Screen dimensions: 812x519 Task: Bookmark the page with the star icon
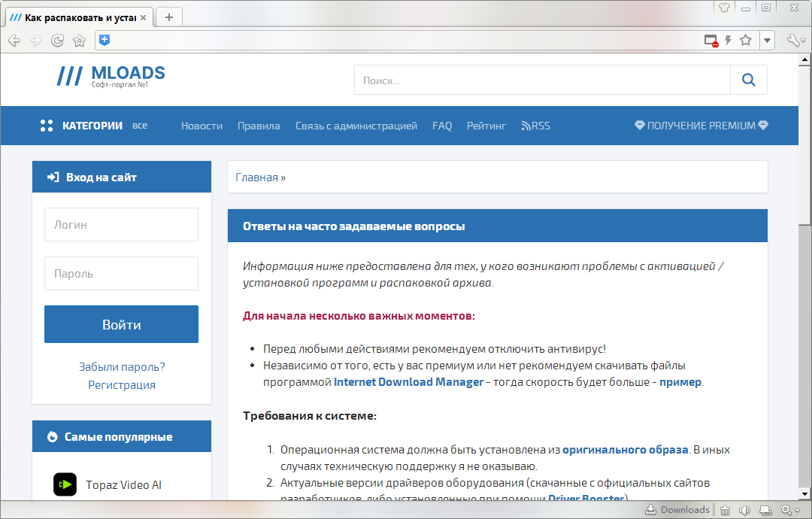[744, 40]
